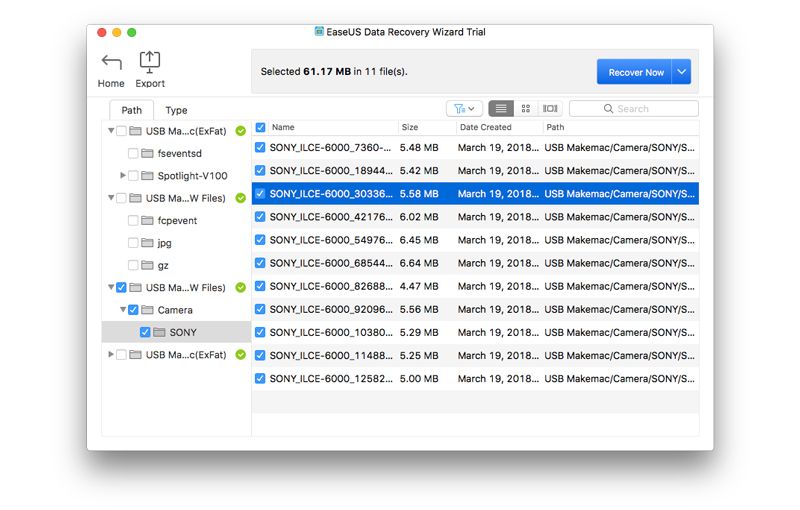
Task: Switch to list view icon
Action: click(x=501, y=109)
